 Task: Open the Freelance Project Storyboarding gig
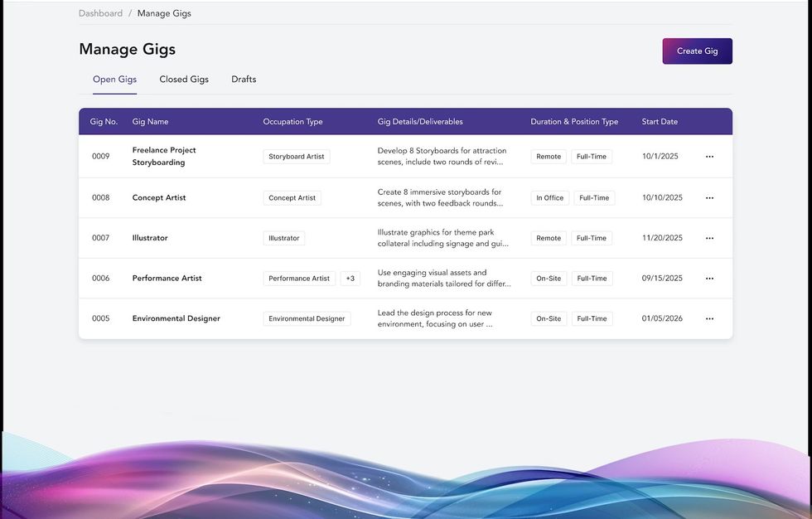(164, 156)
